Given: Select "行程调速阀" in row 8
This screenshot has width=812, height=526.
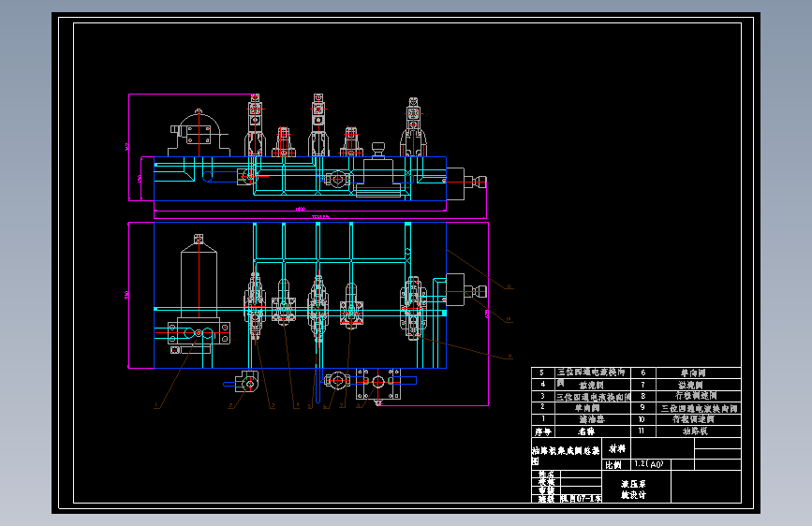Looking at the screenshot, I should pyautogui.click(x=696, y=396).
